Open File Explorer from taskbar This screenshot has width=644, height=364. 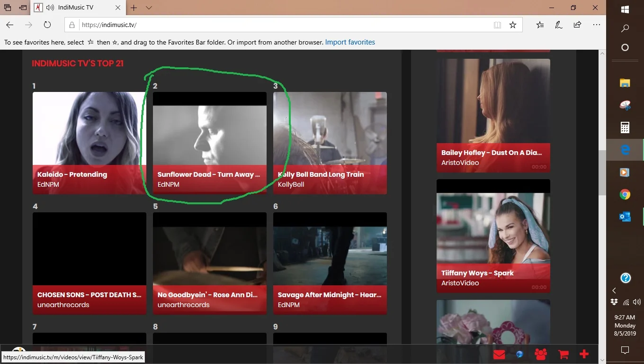(x=625, y=83)
